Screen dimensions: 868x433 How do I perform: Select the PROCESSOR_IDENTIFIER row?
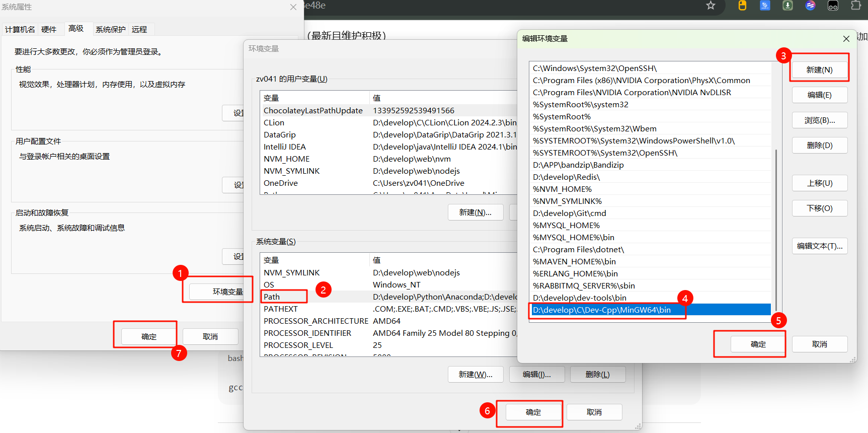coord(389,333)
